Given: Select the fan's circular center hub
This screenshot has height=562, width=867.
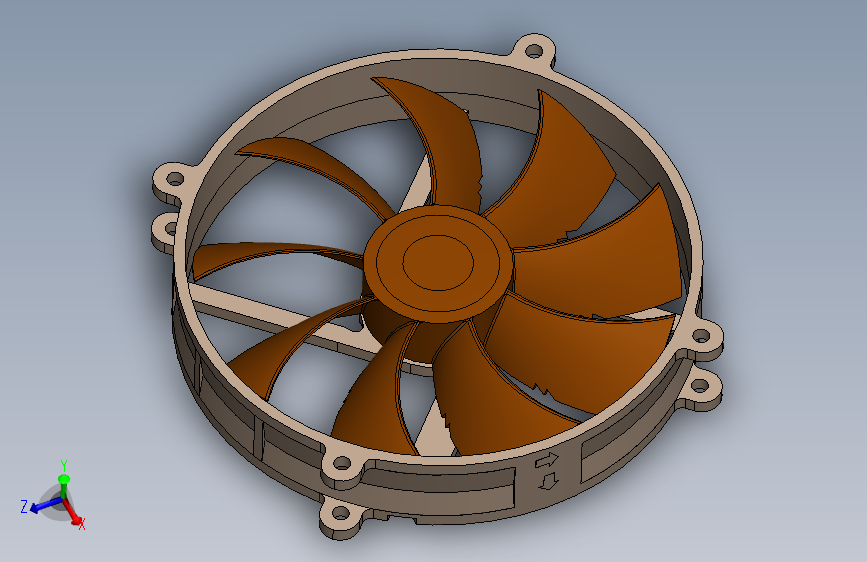Looking at the screenshot, I should (438, 263).
